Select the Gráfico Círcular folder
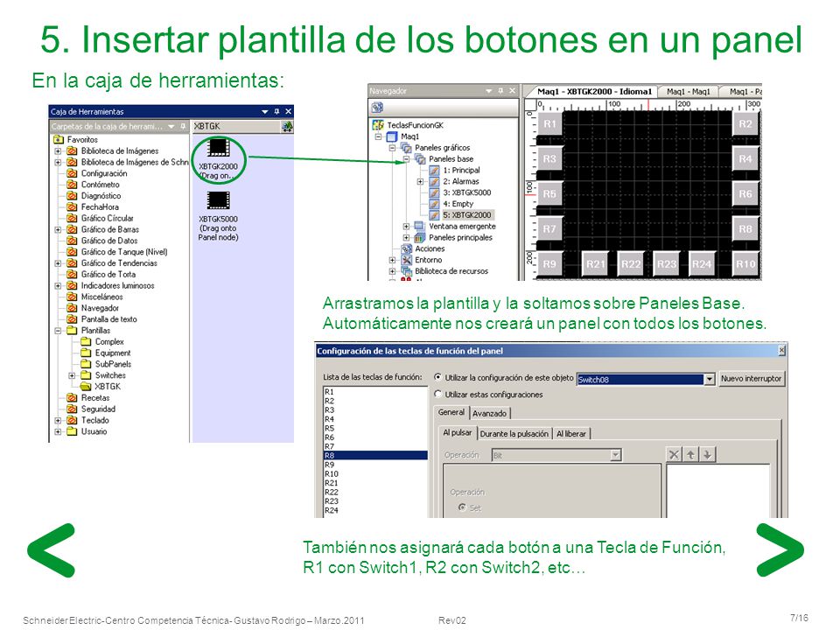The image size is (840, 630). (100, 218)
